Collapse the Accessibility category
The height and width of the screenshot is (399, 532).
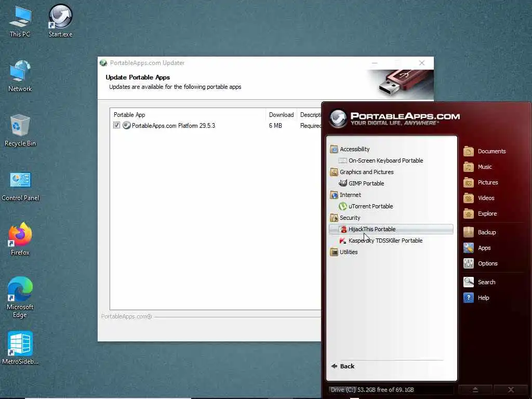click(350, 149)
